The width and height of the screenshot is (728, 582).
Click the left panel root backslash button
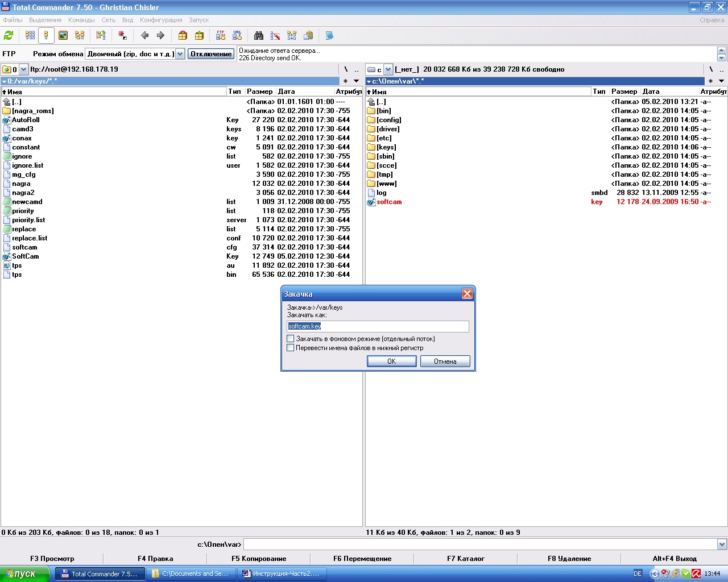pyautogui.click(x=346, y=69)
